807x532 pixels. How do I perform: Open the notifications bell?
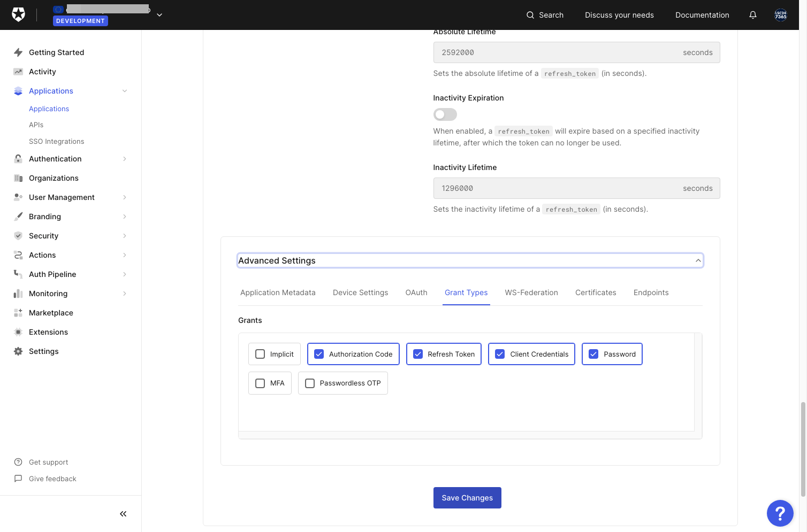pyautogui.click(x=753, y=15)
